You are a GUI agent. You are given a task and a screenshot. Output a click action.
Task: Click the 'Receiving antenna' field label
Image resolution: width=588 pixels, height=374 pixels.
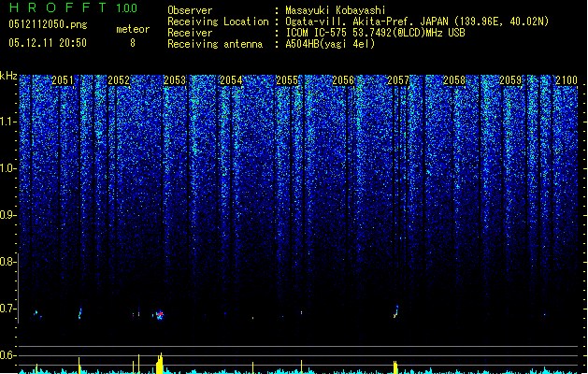tap(215, 44)
